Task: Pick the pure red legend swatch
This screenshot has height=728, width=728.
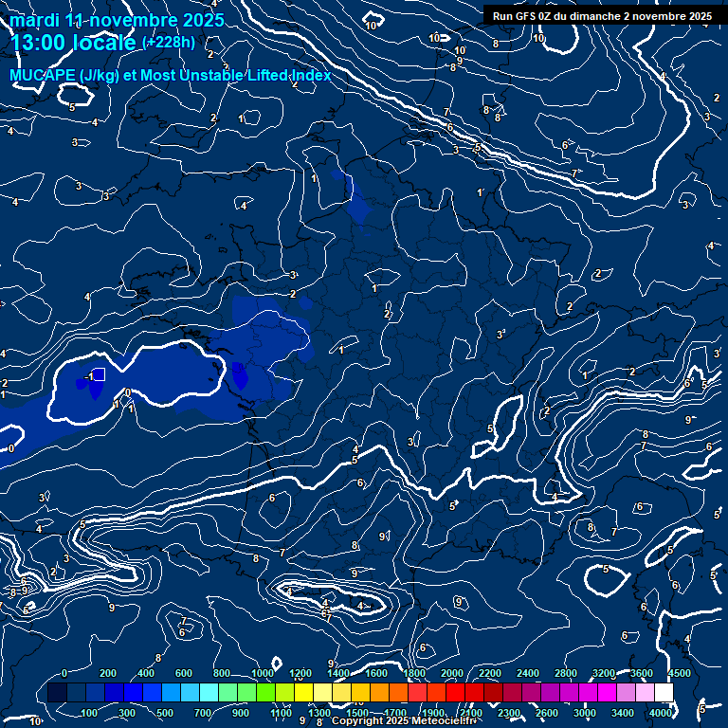Action: [x=455, y=693]
